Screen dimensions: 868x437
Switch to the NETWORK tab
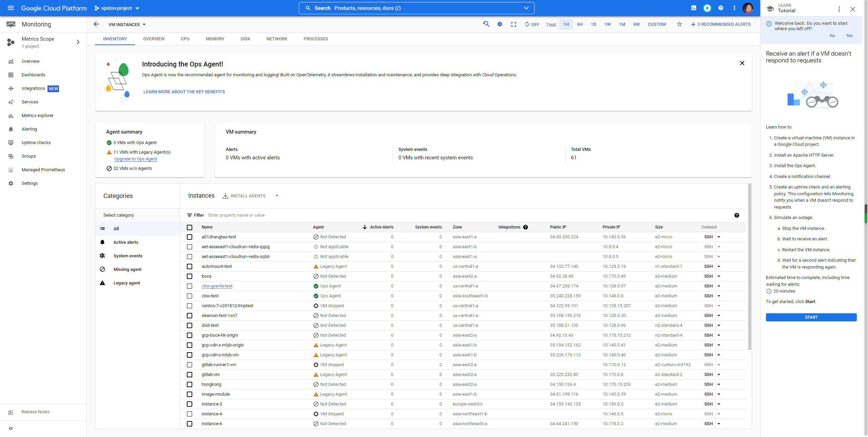pos(277,39)
